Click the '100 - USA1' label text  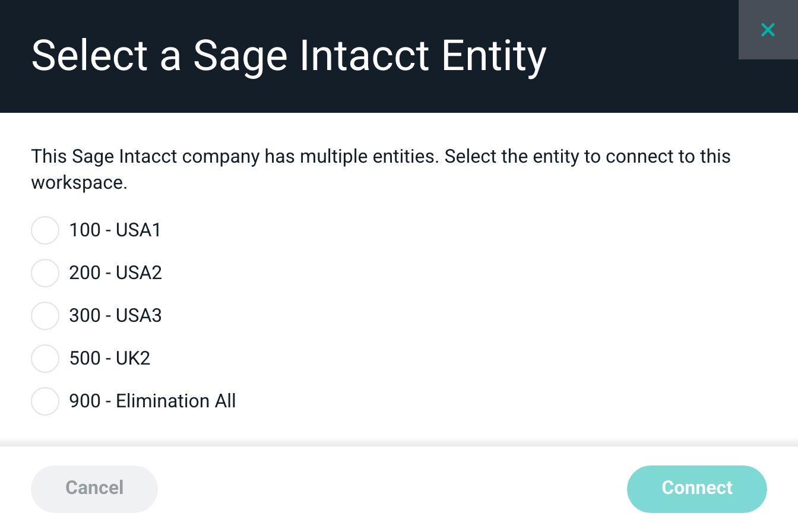point(115,230)
